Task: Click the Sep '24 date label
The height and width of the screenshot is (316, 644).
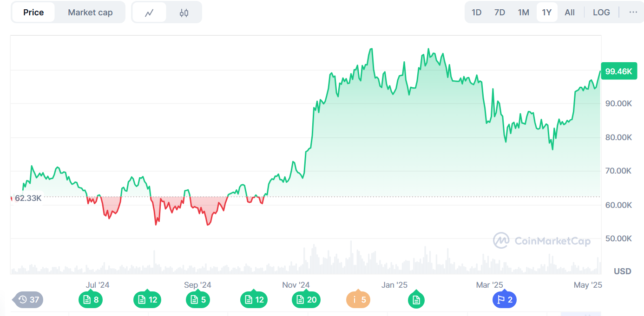Action: (197, 285)
